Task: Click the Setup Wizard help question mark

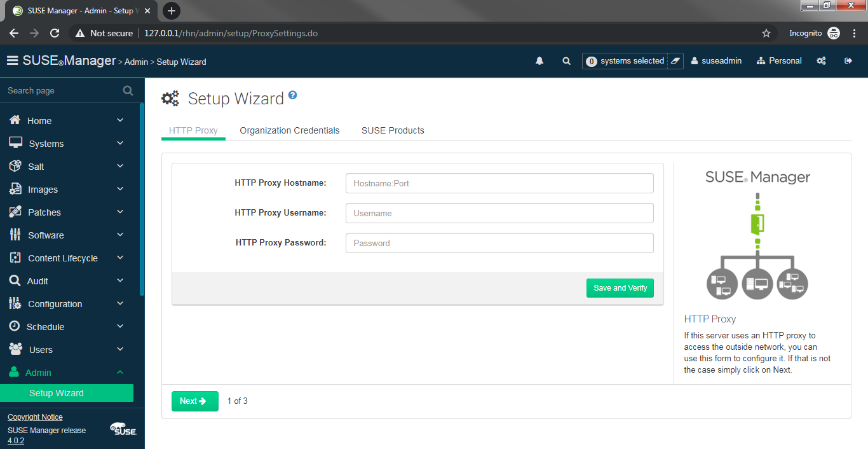Action: click(x=292, y=94)
